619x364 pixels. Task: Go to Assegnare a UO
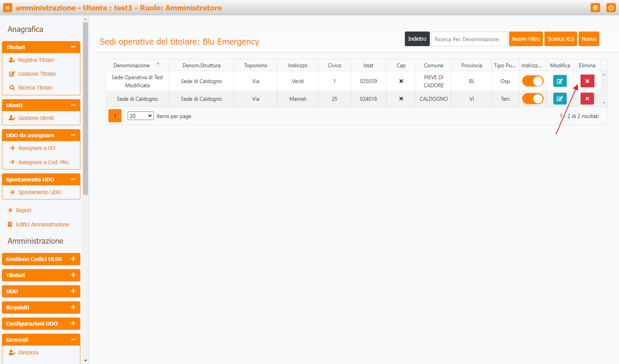point(37,148)
